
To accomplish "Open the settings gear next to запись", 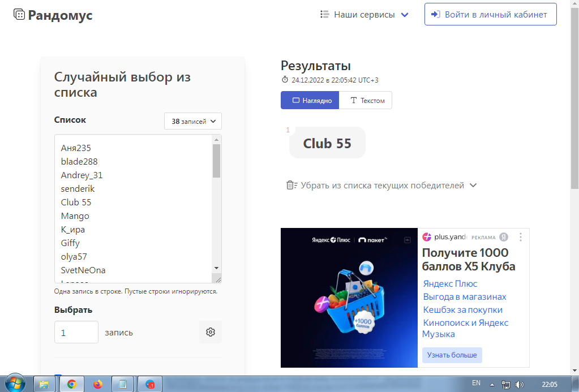I will tap(211, 332).
